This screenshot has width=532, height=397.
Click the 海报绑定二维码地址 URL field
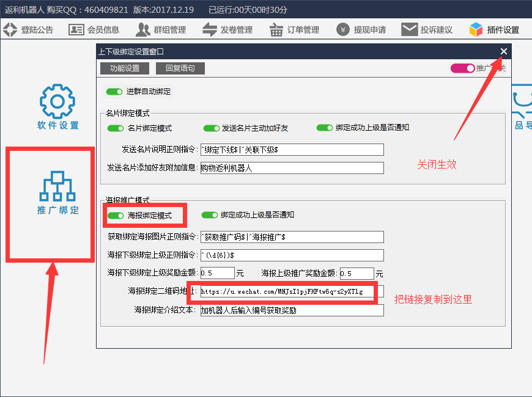pyautogui.click(x=292, y=292)
